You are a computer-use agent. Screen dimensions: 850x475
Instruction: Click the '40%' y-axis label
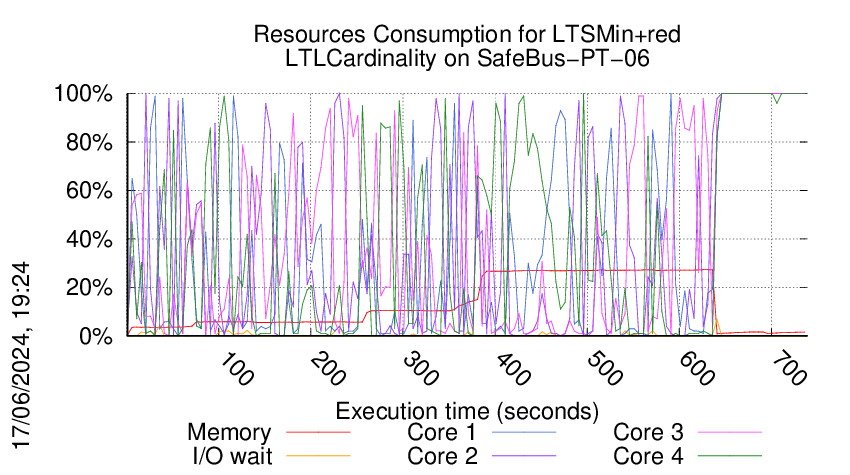[x=89, y=239]
